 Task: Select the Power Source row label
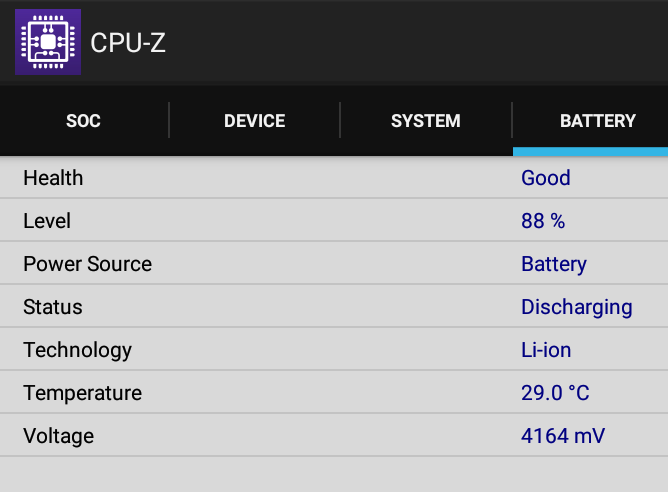pyautogui.click(x=87, y=264)
